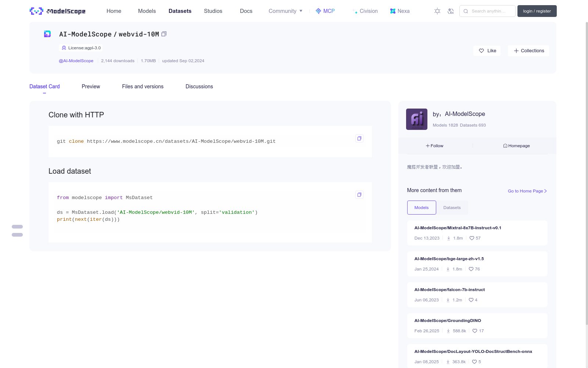
Task: Click the search magnifier icon
Action: pos(466,11)
